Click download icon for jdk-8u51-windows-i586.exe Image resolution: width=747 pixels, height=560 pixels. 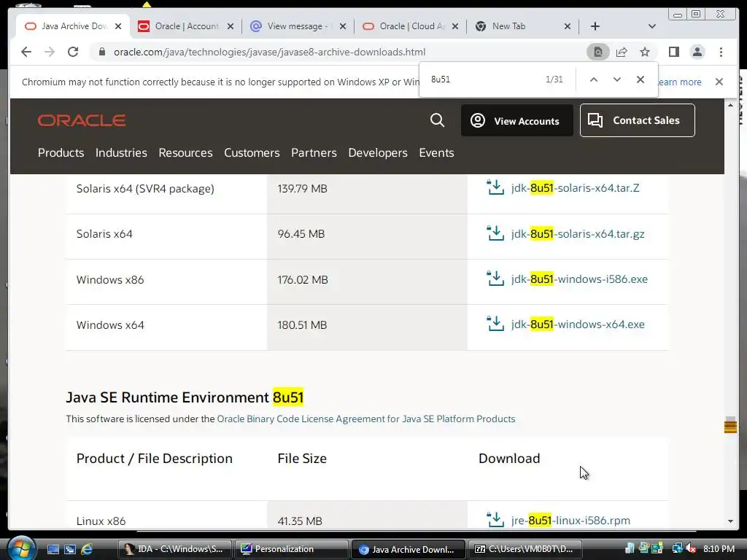point(495,278)
